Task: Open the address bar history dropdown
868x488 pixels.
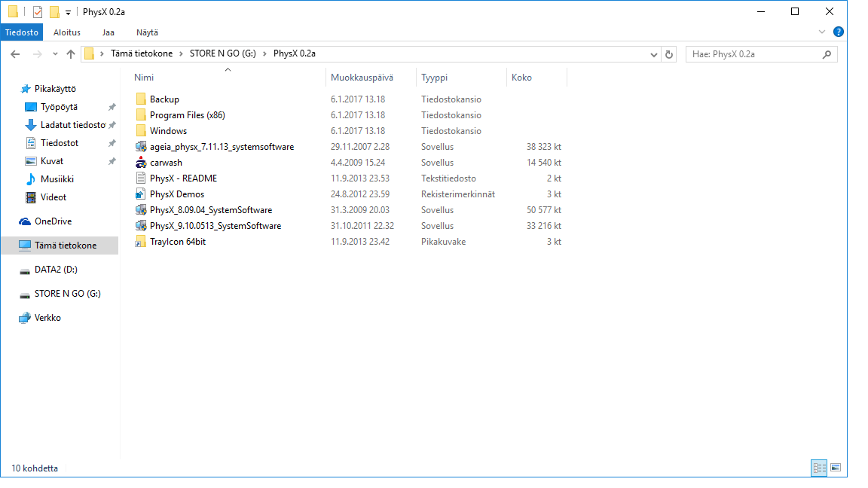Action: coord(654,54)
